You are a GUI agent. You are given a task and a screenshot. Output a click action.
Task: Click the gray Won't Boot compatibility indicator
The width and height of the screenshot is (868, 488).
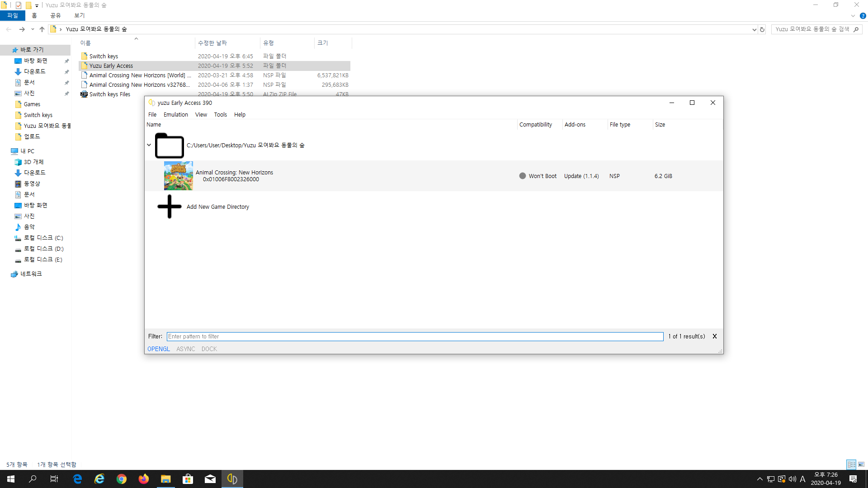pos(523,176)
